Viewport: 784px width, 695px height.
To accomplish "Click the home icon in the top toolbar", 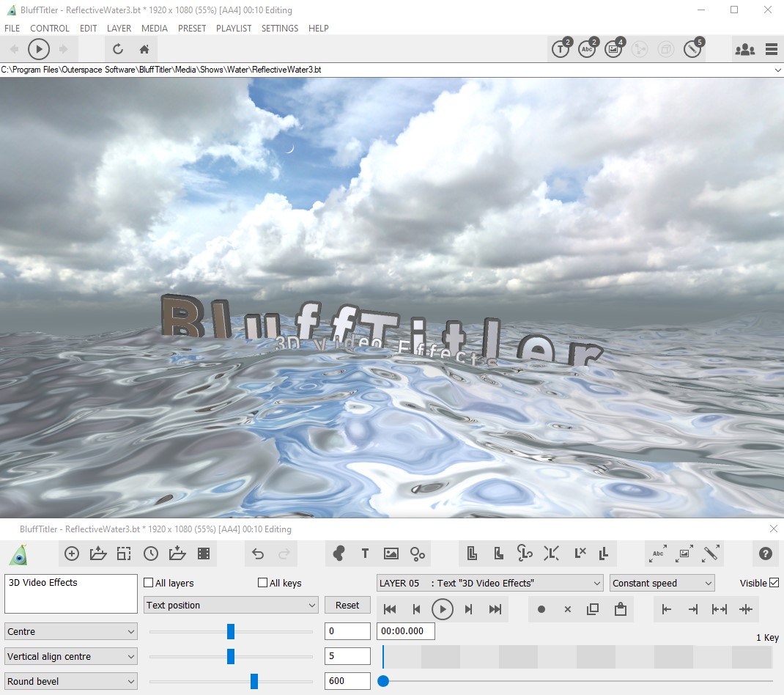I will pos(144,50).
